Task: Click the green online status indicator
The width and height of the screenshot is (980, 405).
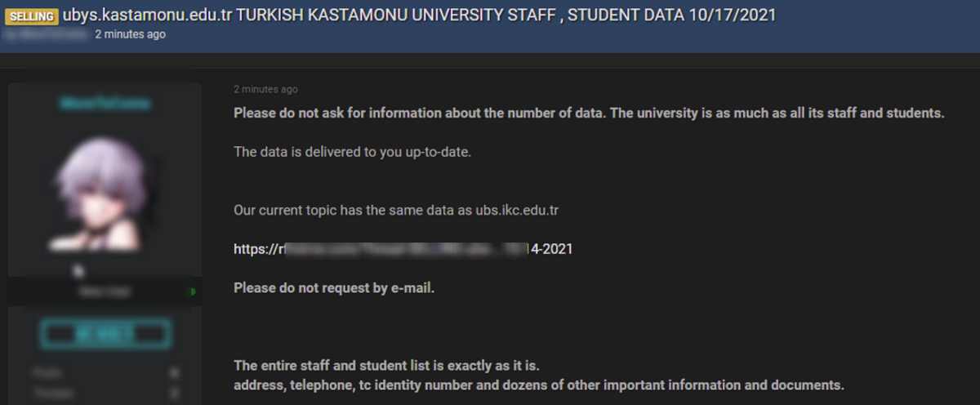Action: pyautogui.click(x=193, y=292)
